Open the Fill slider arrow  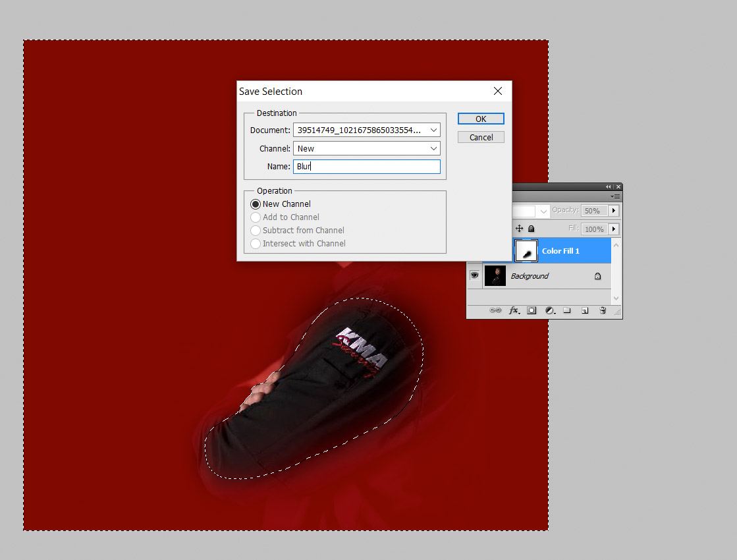click(614, 229)
